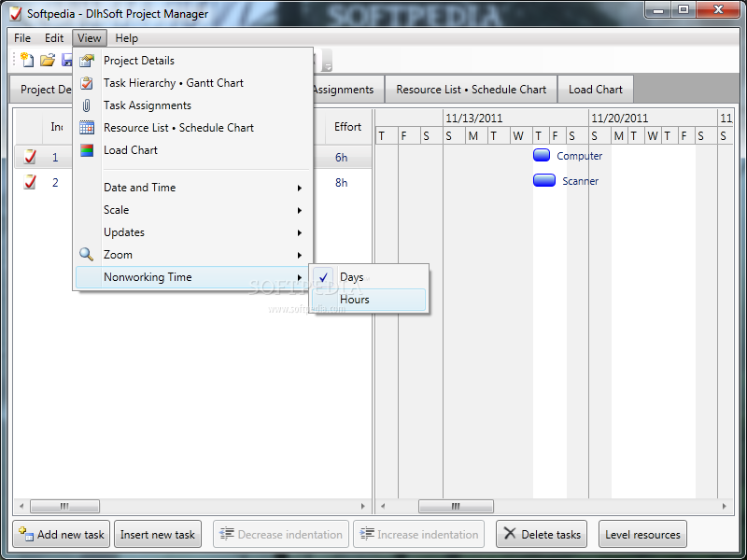Click the task icon in row 2
747x560 pixels.
click(30, 182)
